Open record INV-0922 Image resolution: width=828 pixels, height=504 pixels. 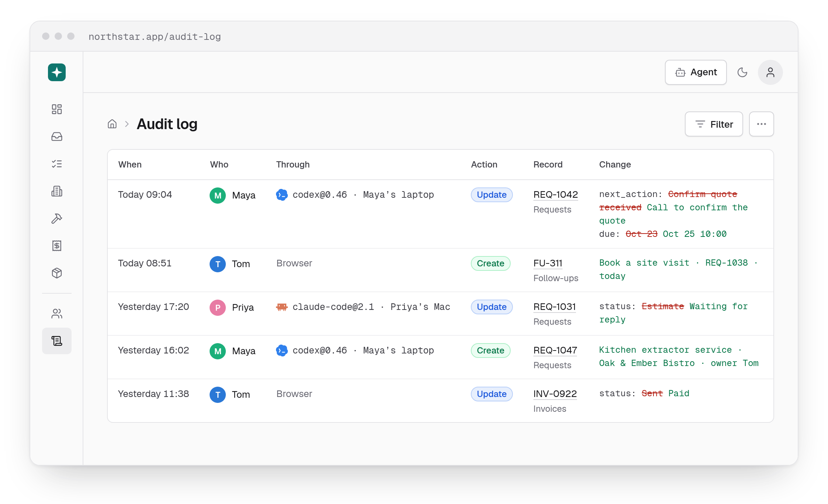(555, 394)
